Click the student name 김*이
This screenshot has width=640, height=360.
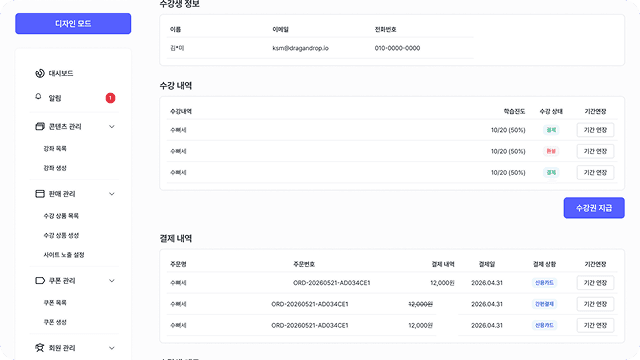pyautogui.click(x=177, y=48)
